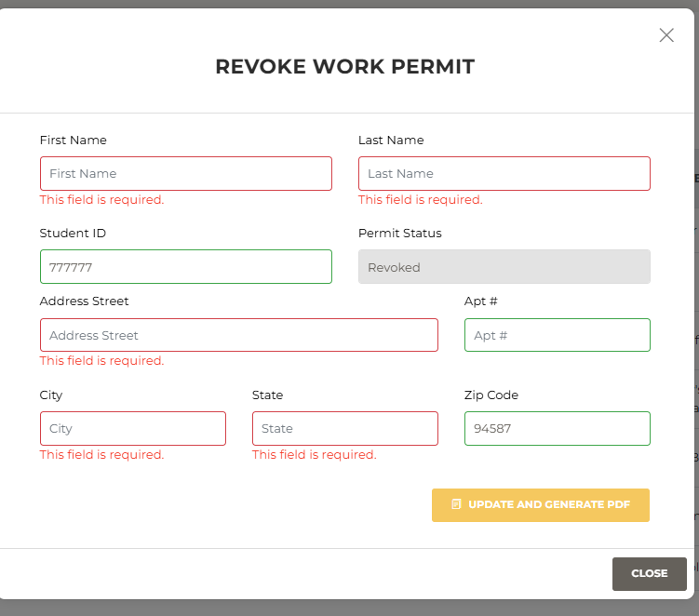Click the Permit Status label
The height and width of the screenshot is (616, 699).
point(400,234)
